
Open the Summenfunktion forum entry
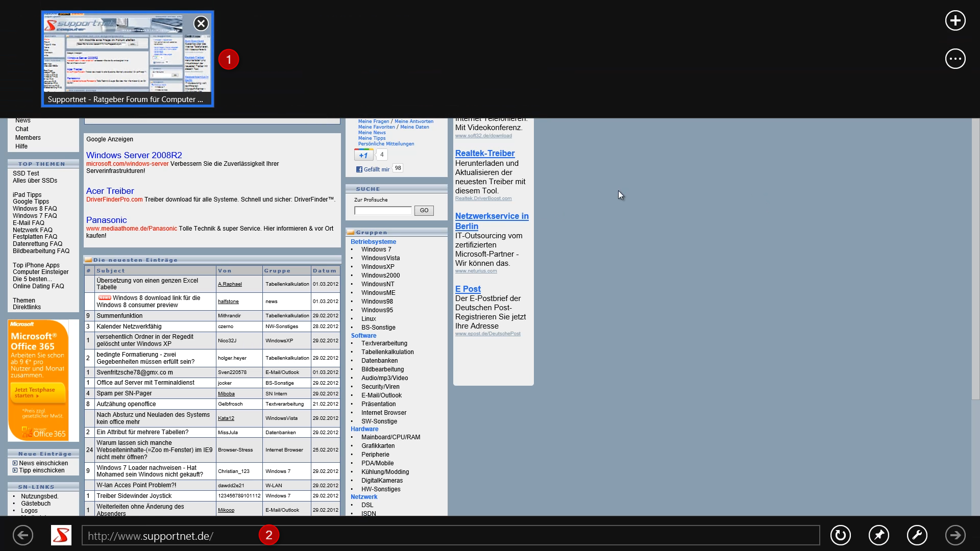click(119, 316)
